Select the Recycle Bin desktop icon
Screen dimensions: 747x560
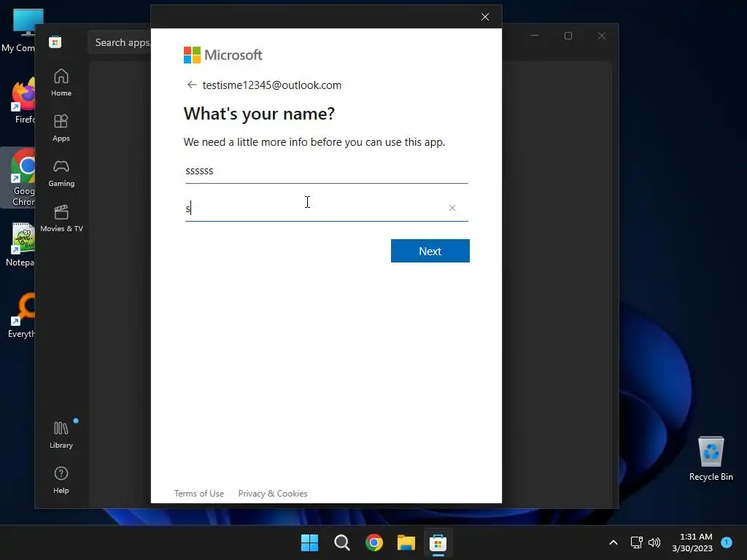tap(711, 459)
